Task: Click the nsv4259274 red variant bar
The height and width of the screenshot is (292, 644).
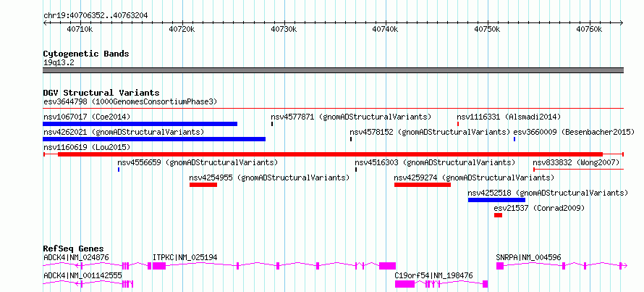Action: point(422,185)
